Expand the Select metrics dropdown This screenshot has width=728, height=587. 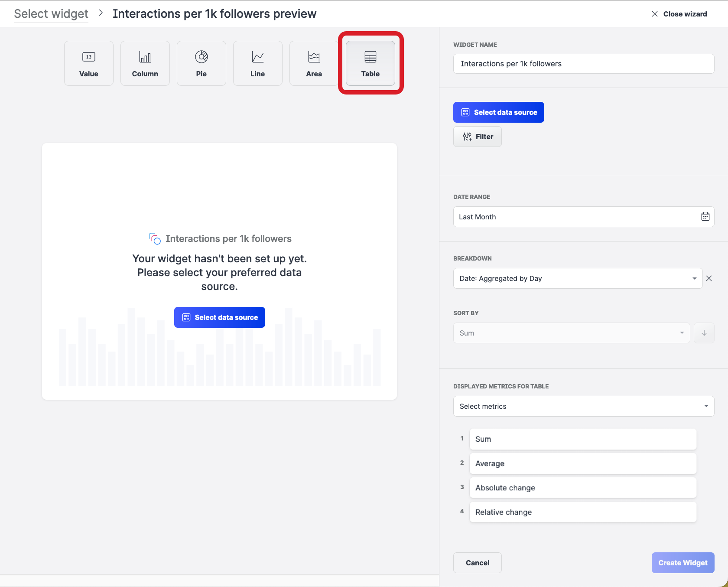(583, 406)
